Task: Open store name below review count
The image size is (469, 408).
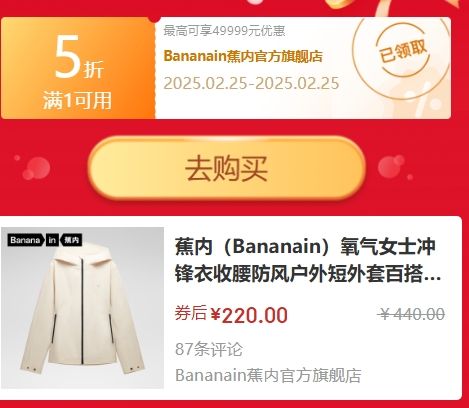Action: [268, 375]
